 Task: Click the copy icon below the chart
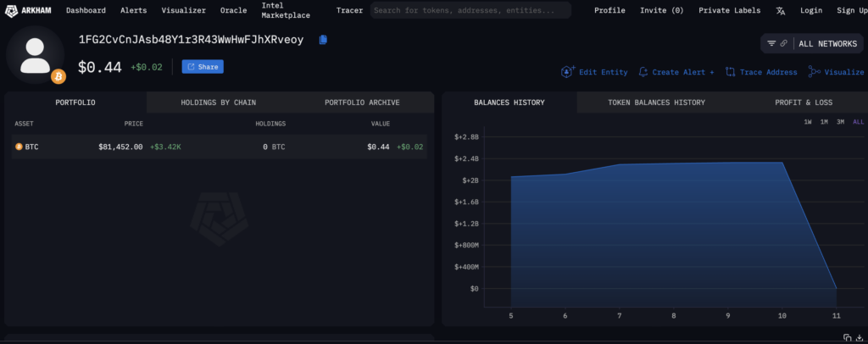847,337
